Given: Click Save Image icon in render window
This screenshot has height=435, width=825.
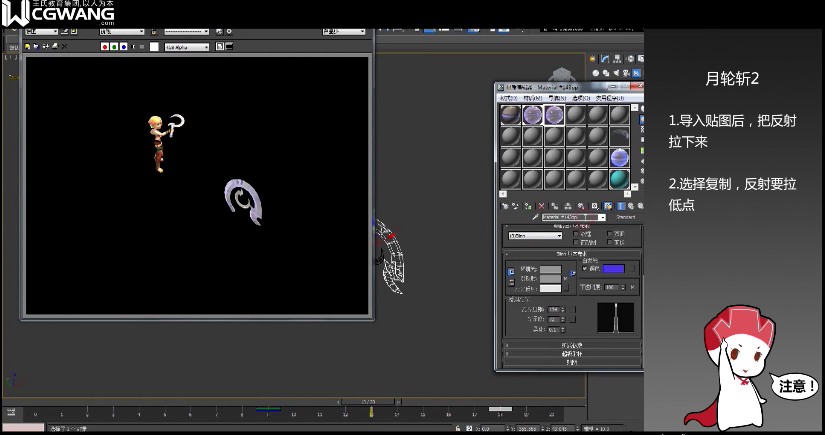Looking at the screenshot, I should (27, 46).
